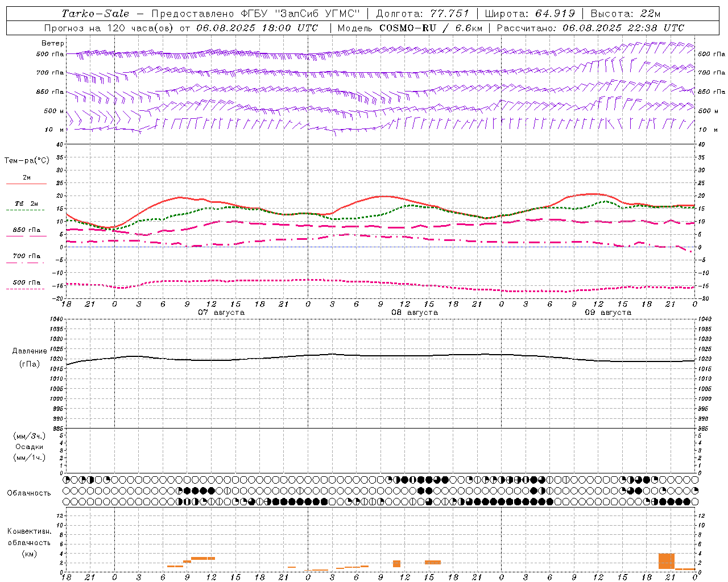
Task: Click the (км) convective cloud unit label
Action: click(29, 554)
